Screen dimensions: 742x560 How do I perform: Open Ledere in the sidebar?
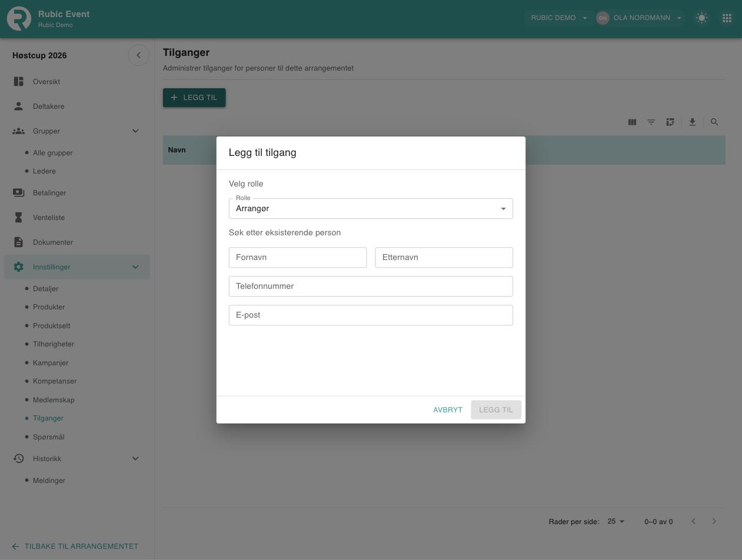click(x=44, y=171)
